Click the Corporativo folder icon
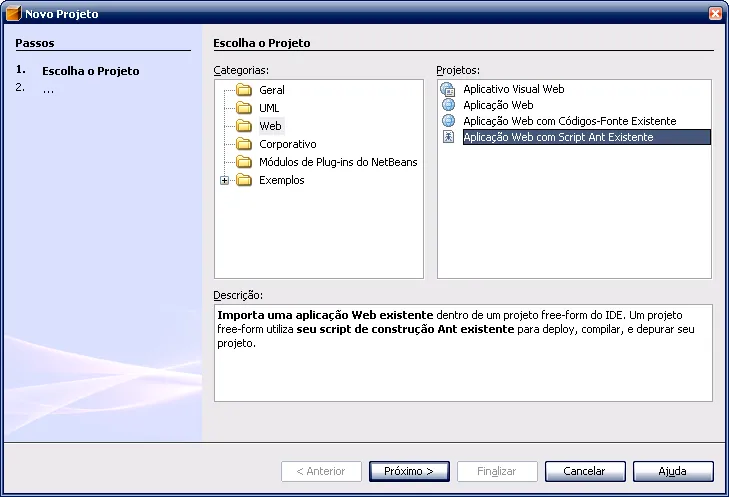Image resolution: width=729 pixels, height=497 pixels. [x=244, y=144]
